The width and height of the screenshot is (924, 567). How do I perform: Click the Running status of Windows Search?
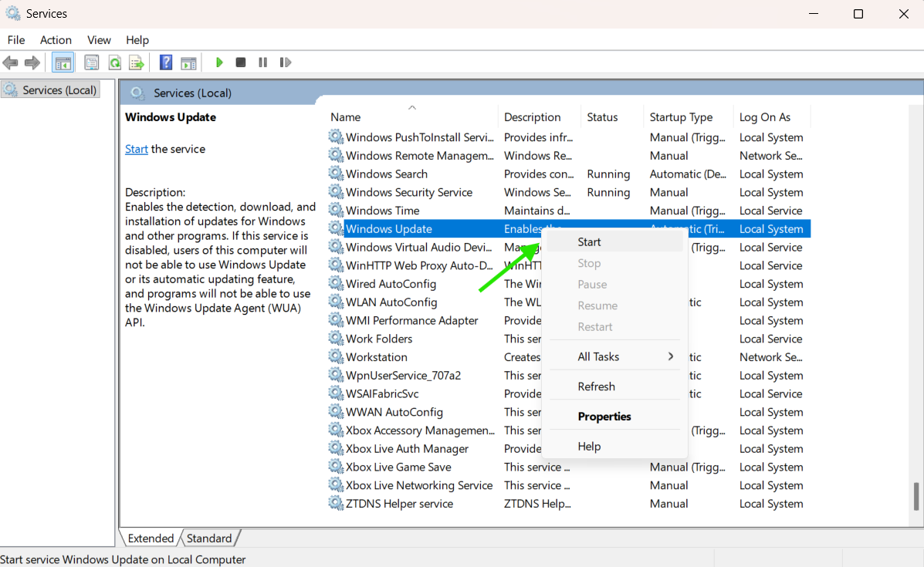608,174
